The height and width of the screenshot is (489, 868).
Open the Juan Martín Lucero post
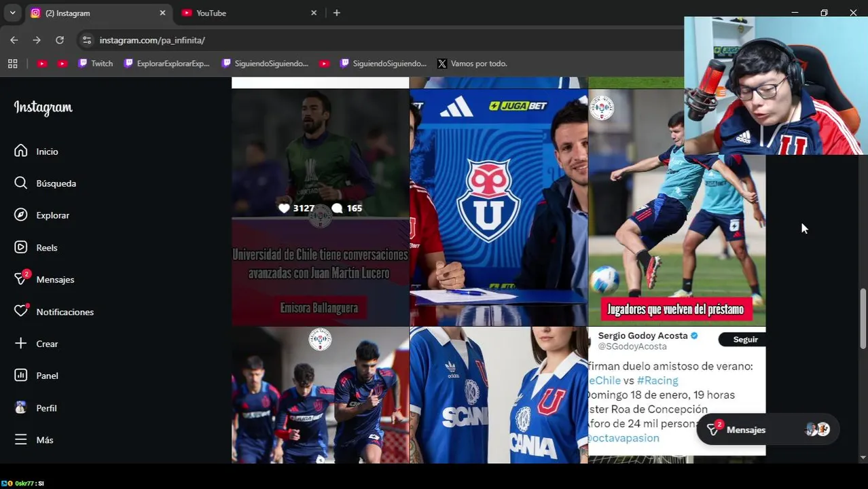[x=320, y=207]
